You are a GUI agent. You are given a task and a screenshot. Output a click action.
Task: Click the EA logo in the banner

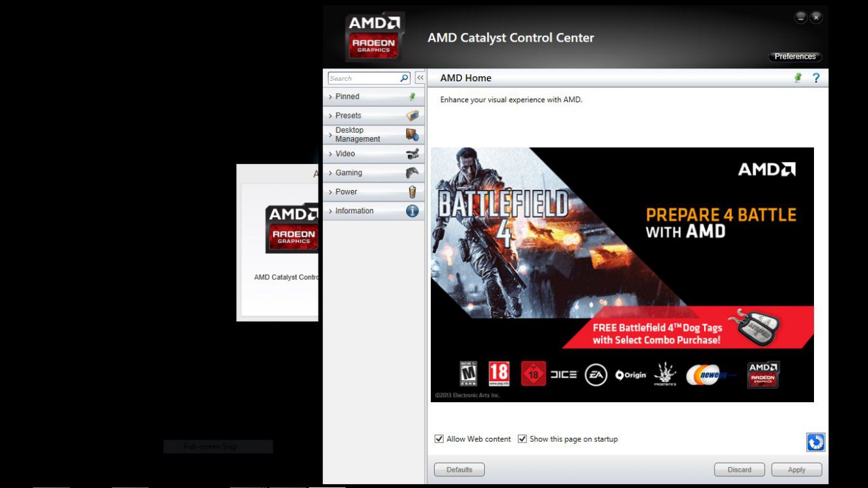(x=596, y=374)
